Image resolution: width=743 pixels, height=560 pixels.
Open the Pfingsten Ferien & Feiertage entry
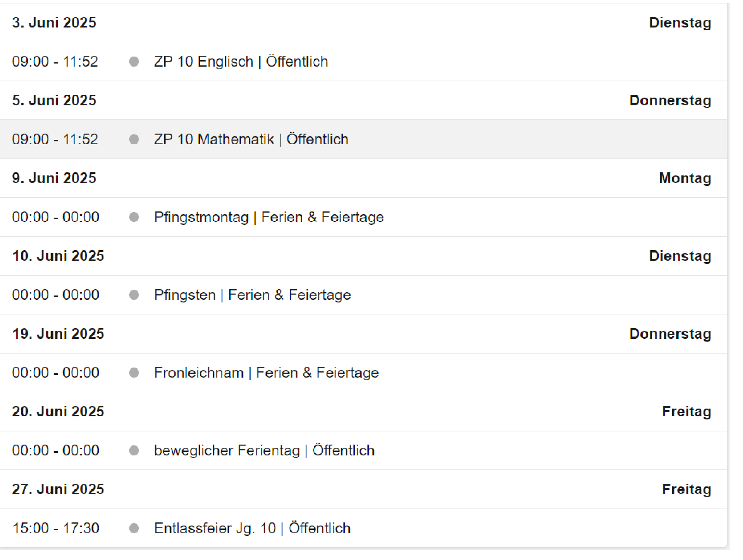point(253,295)
